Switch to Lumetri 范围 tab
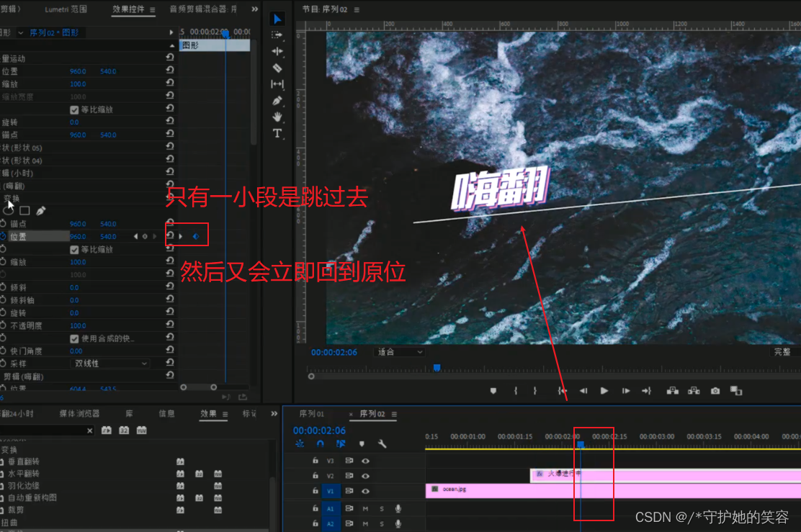Viewport: 801px width, 532px height. [66, 9]
